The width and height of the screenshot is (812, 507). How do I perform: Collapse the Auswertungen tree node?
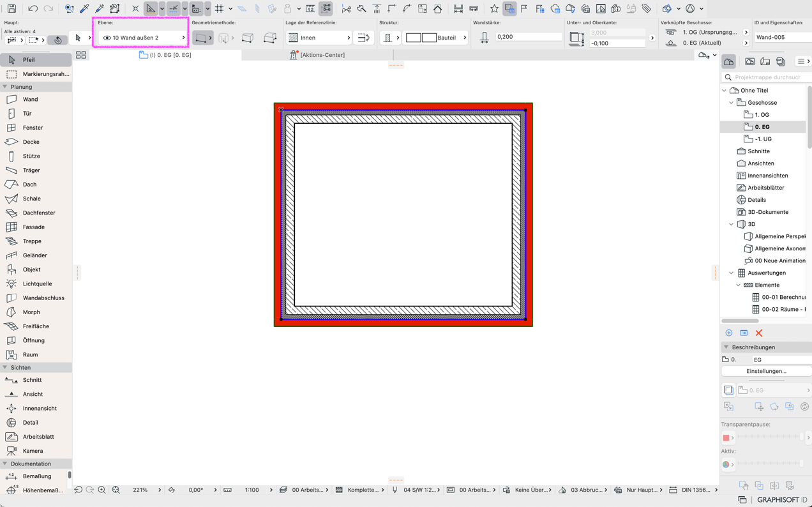732,273
